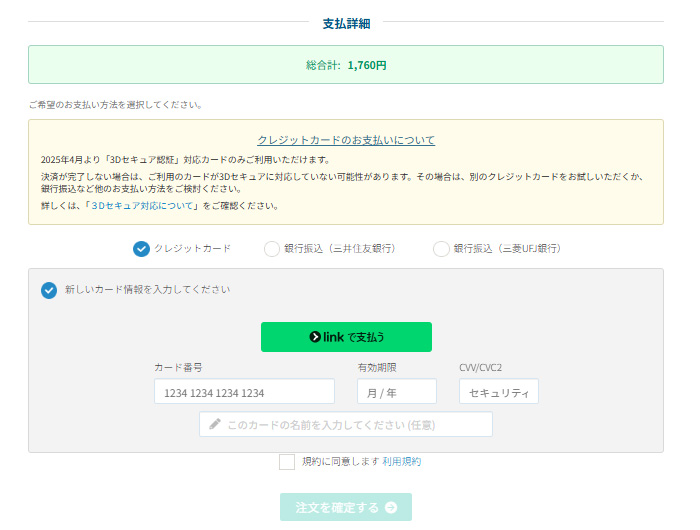This screenshot has height=530, width=700.
Task: Open the 利用規約 link
Action: [402, 461]
